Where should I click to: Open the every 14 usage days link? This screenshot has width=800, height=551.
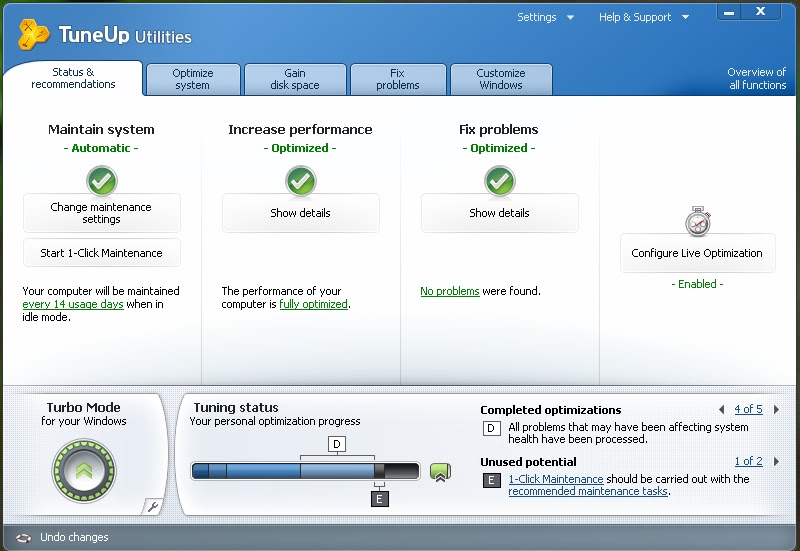[73, 304]
